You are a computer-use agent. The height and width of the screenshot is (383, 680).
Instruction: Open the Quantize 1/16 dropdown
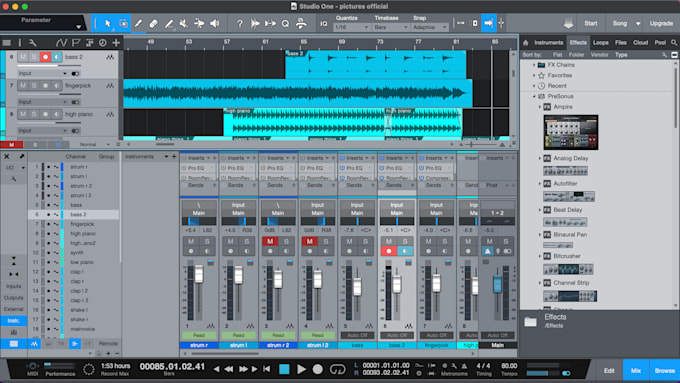[x=351, y=27]
